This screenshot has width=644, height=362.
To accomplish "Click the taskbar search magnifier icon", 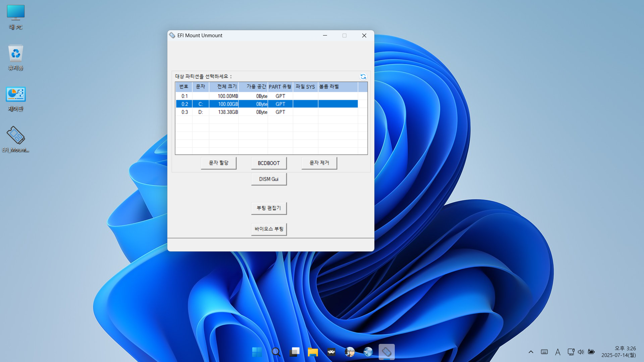I will point(276,352).
